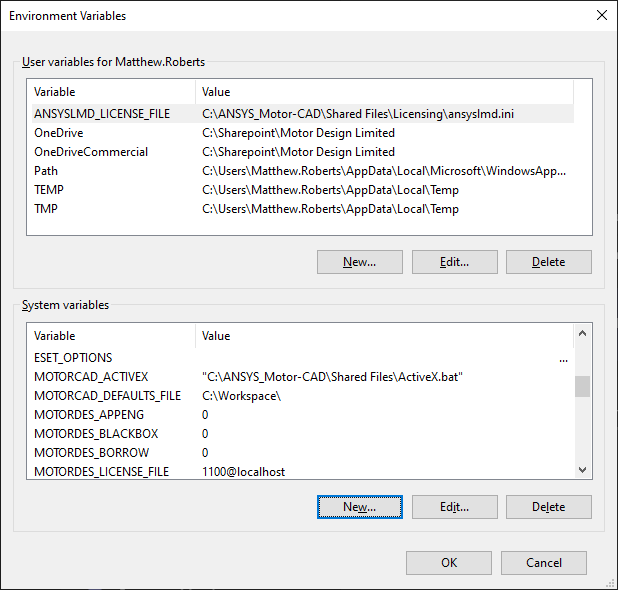618x590 pixels.
Task: Select the TMP user variable
Action: point(303,208)
